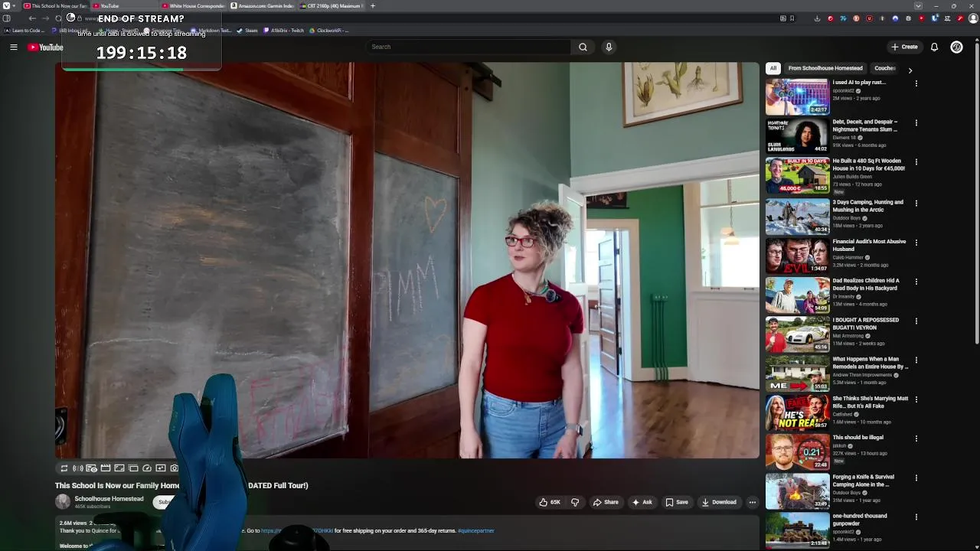Toggle the playback speed gauge icon
This screenshot has width=980, height=551.
point(147,468)
